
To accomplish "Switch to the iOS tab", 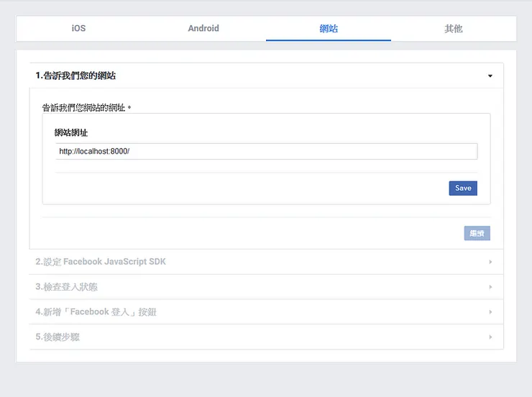I will 78,29.
